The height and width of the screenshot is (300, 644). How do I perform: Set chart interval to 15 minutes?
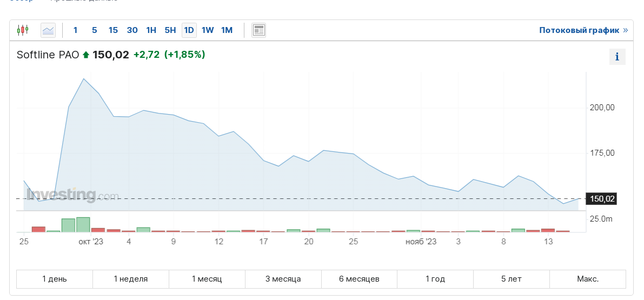click(114, 30)
